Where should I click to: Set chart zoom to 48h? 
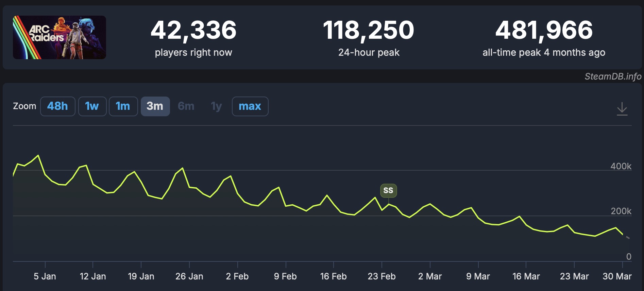pos(57,106)
